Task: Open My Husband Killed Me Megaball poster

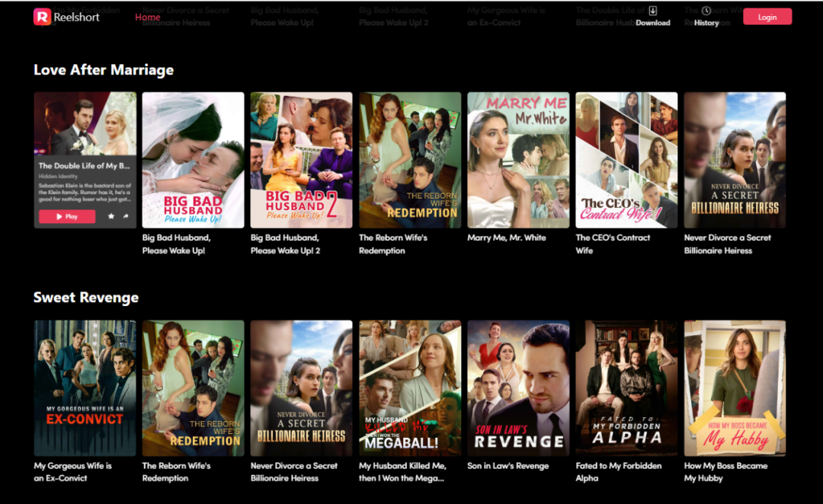Action: [x=410, y=388]
